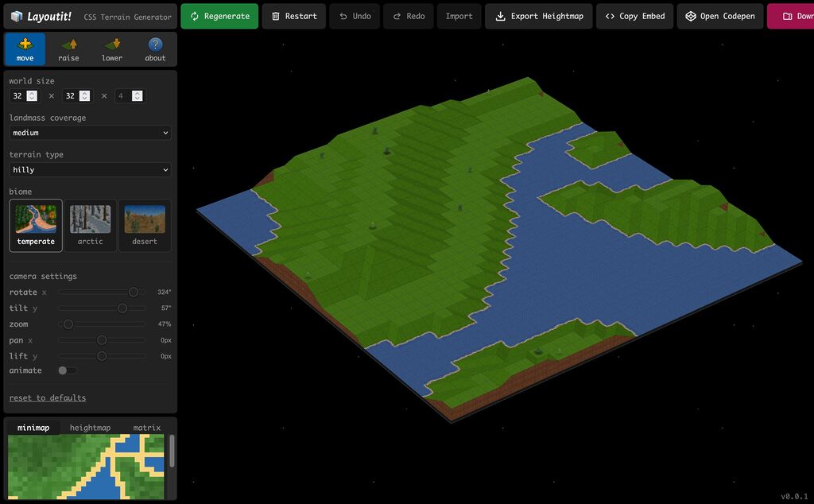Choose the temperate biome thumbnail
Screen dimensions: 814x504
tap(36, 225)
